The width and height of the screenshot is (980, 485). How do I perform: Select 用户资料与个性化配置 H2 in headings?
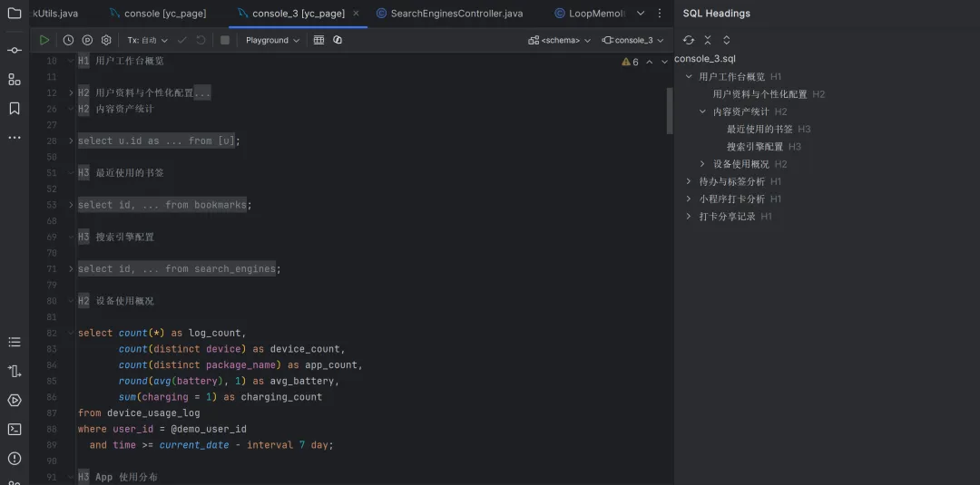click(x=769, y=94)
